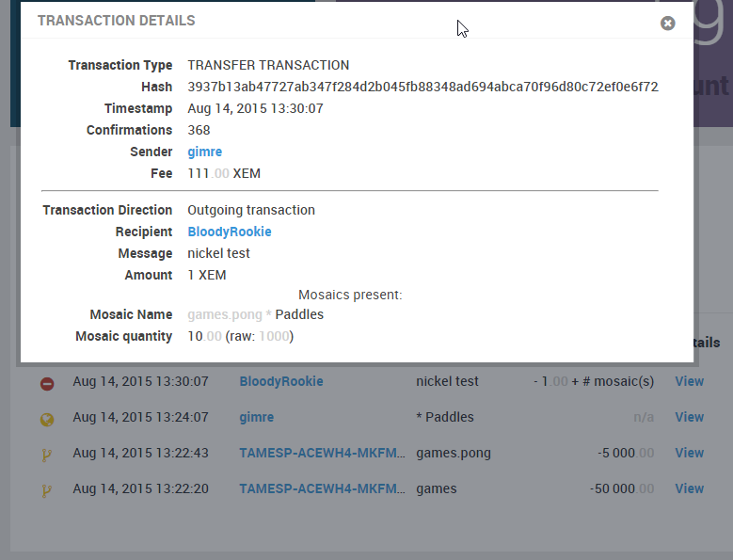
Task: View details of Paddles mosaic transaction
Action: click(690, 417)
